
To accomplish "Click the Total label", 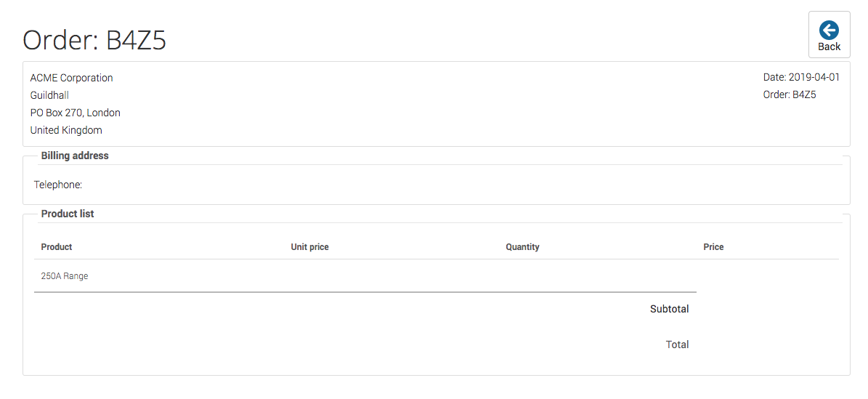I will (677, 344).
